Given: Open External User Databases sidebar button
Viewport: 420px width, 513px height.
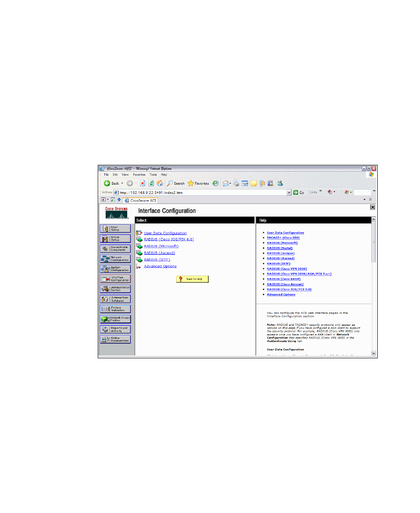Looking at the screenshot, I should tap(115, 299).
